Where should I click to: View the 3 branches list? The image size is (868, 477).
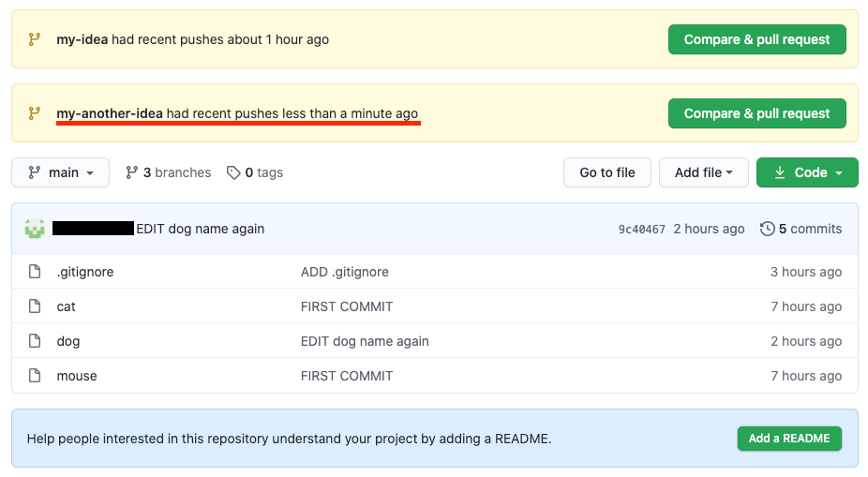[x=169, y=172]
